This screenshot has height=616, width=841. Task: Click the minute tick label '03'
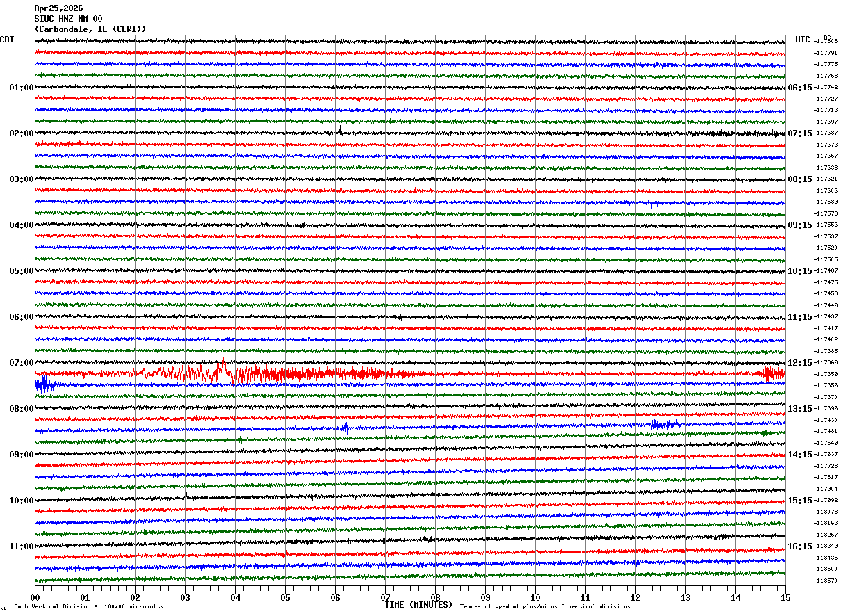pos(185,597)
